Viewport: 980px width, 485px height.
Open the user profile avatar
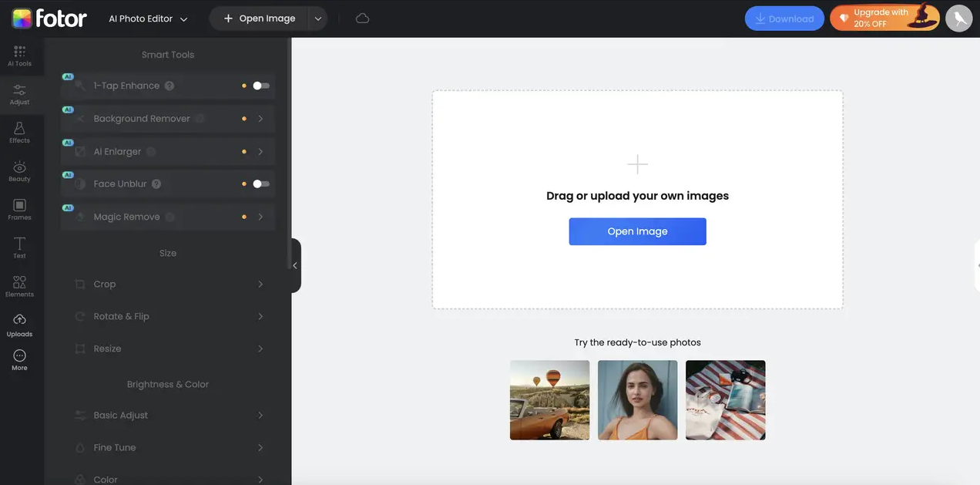click(x=958, y=19)
